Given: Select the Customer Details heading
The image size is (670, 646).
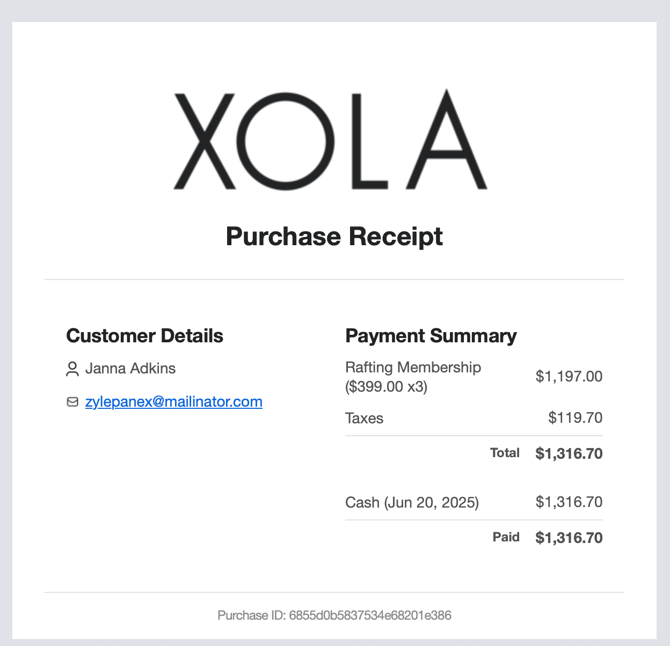Looking at the screenshot, I should [144, 335].
